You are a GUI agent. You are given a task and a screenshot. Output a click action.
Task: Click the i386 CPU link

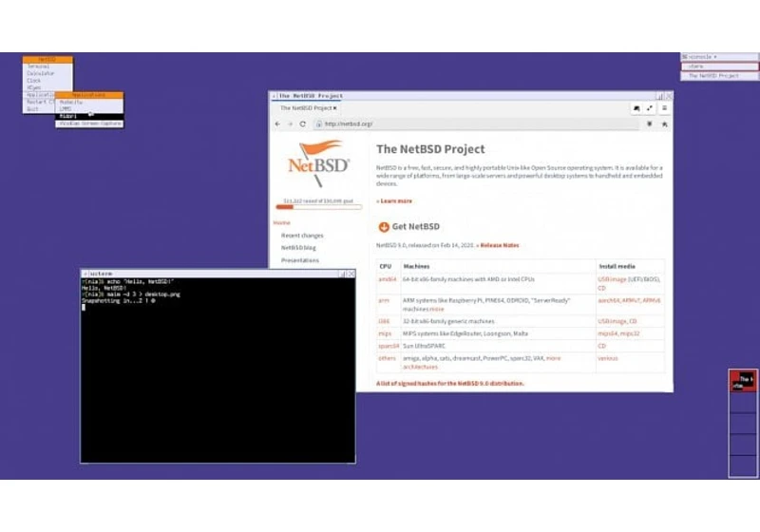pos(384,321)
